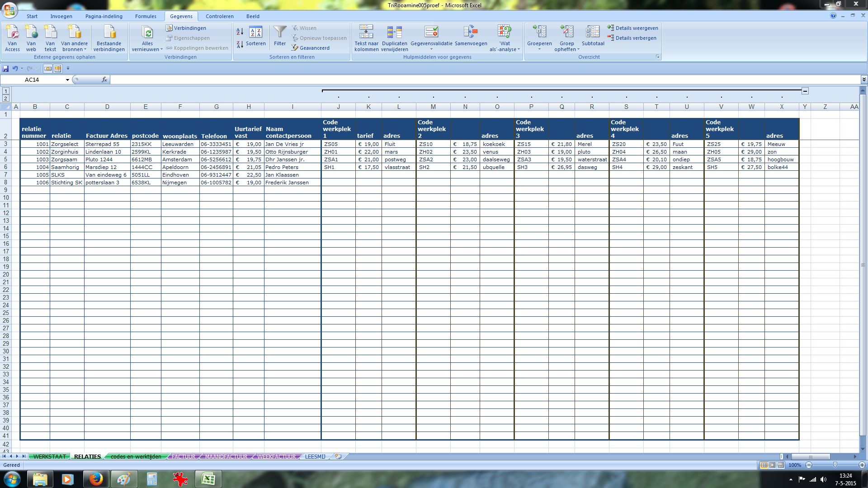The image size is (868, 488).
Task: Switch to page layout view in status bar
Action: pos(772,465)
